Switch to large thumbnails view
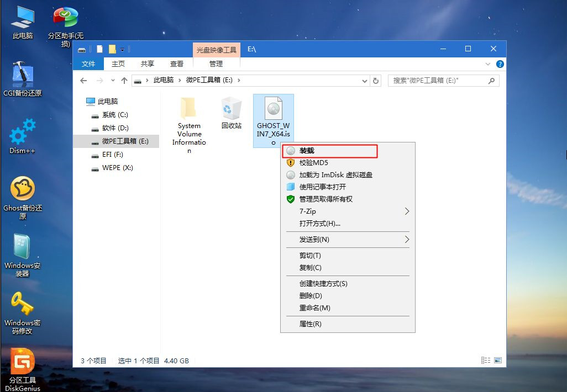Image resolution: width=567 pixels, height=392 pixels. tap(497, 361)
